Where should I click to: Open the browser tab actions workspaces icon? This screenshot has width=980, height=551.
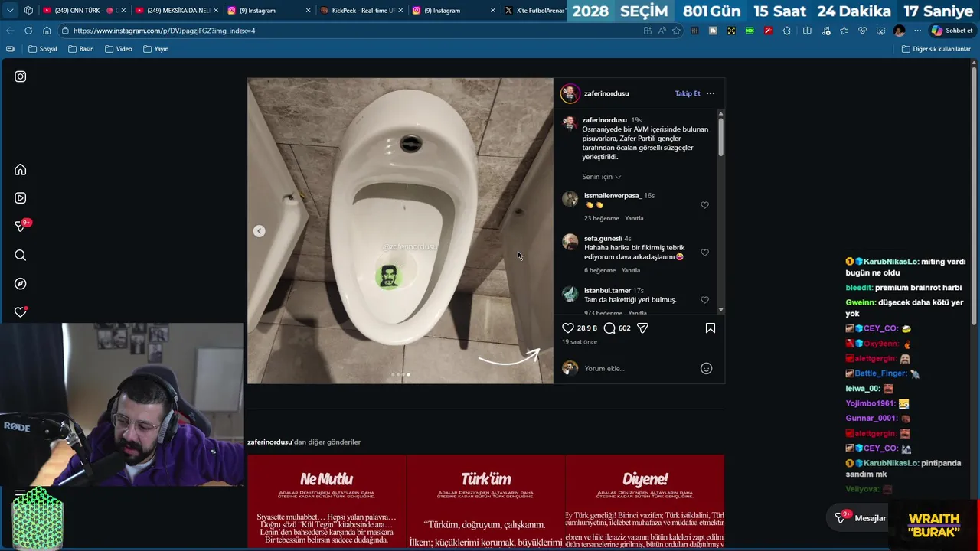click(28, 11)
